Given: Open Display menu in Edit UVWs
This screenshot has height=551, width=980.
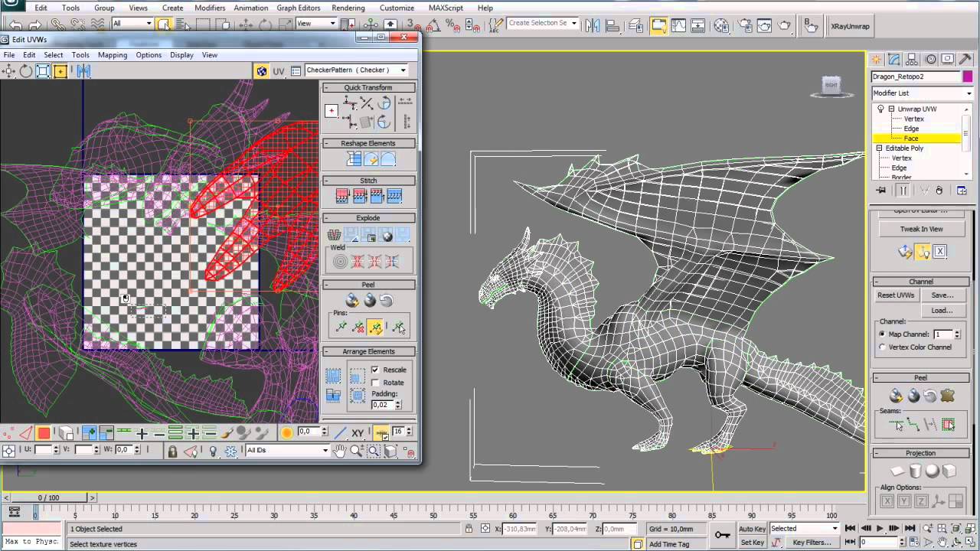Looking at the screenshot, I should (181, 55).
